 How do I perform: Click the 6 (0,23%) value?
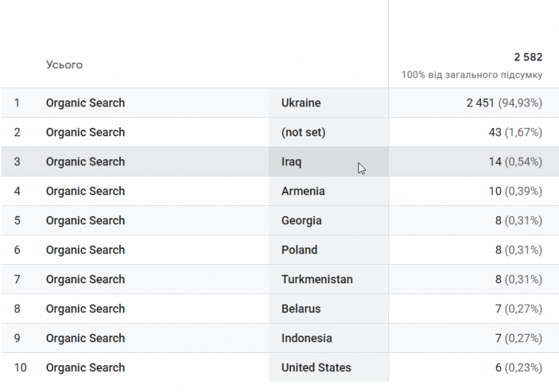pos(518,367)
